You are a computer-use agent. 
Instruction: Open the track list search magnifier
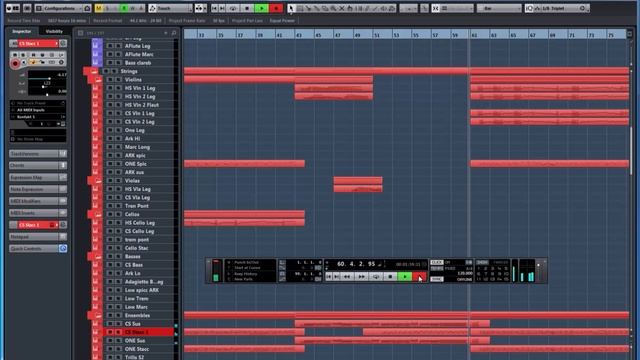174,33
